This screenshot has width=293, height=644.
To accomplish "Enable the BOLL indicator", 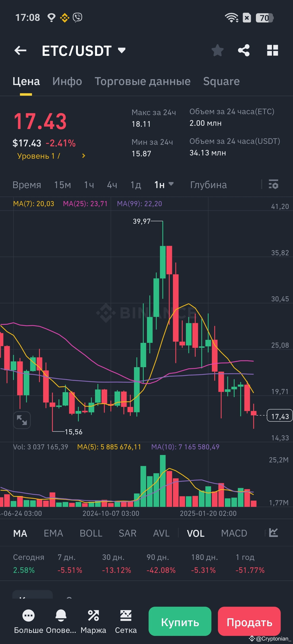I will 91,533.
